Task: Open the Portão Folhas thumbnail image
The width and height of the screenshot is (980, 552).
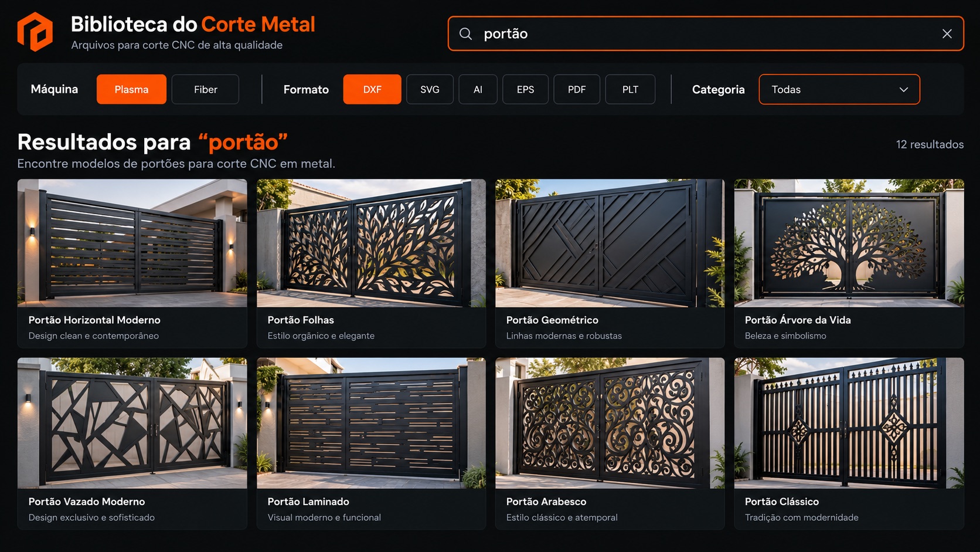Action: [x=371, y=243]
